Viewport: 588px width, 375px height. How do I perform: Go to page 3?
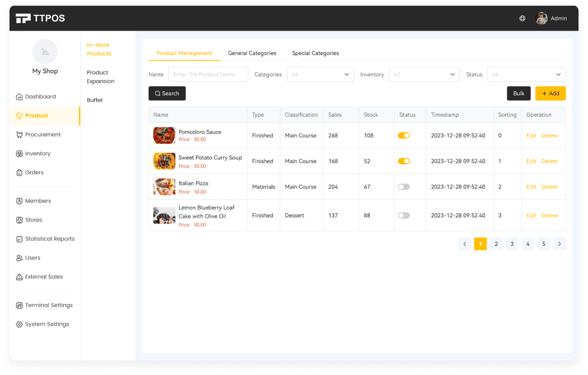512,244
